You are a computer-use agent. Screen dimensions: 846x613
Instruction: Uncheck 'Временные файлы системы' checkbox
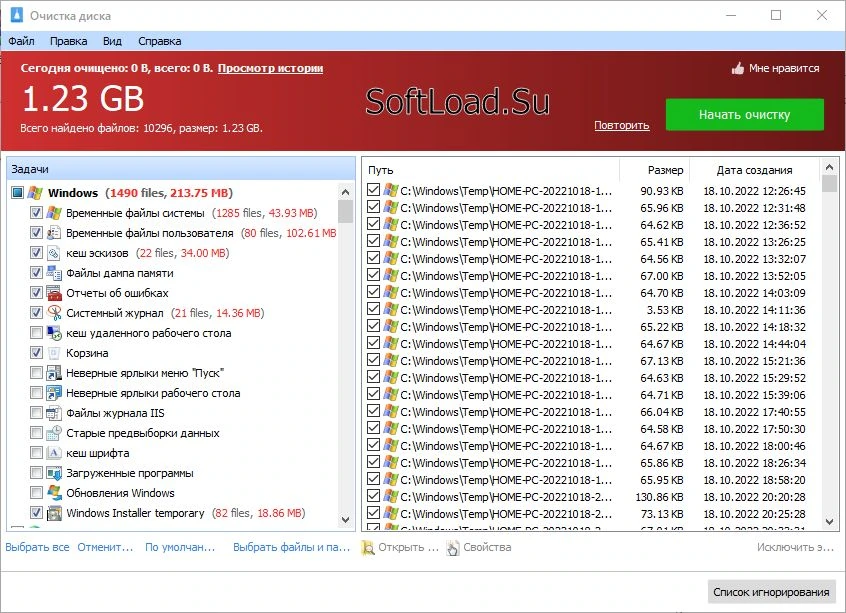tap(36, 213)
